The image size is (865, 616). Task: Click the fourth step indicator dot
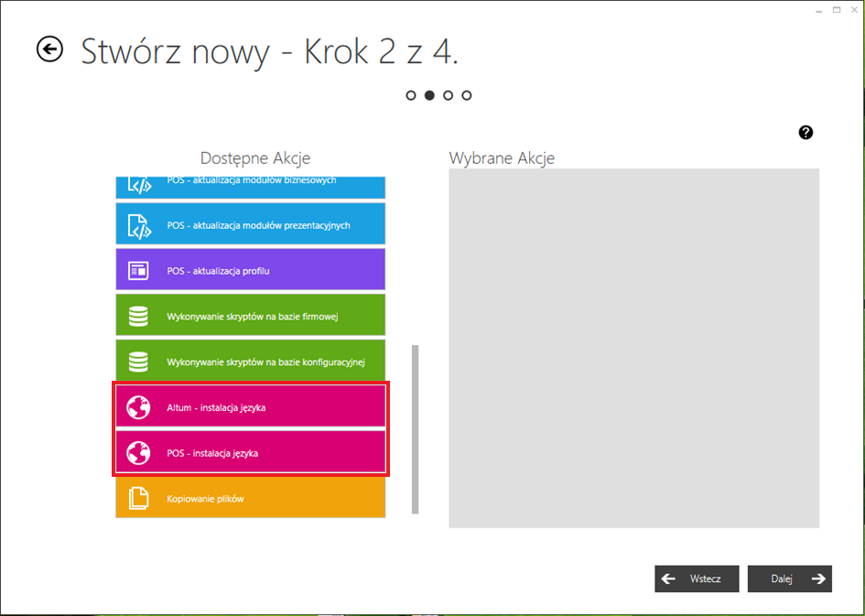click(467, 95)
